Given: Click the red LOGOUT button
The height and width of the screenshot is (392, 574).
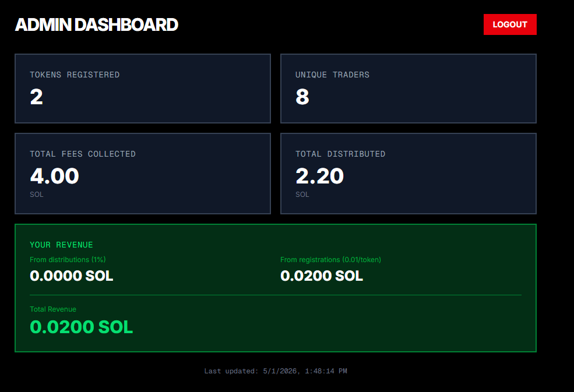Looking at the screenshot, I should point(510,24).
